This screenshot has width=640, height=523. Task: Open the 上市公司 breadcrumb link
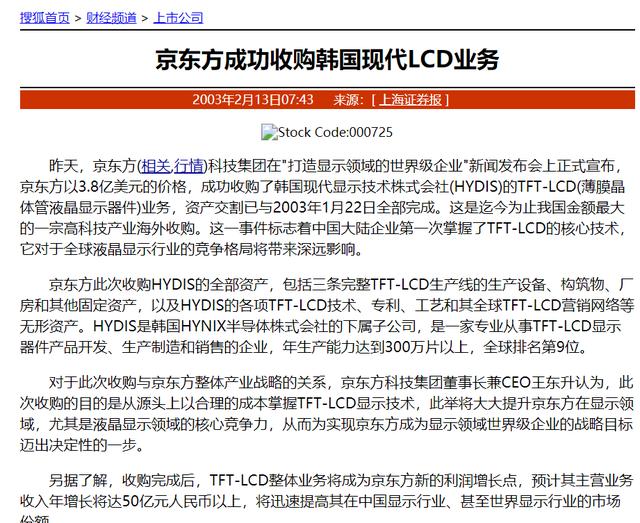[178, 18]
